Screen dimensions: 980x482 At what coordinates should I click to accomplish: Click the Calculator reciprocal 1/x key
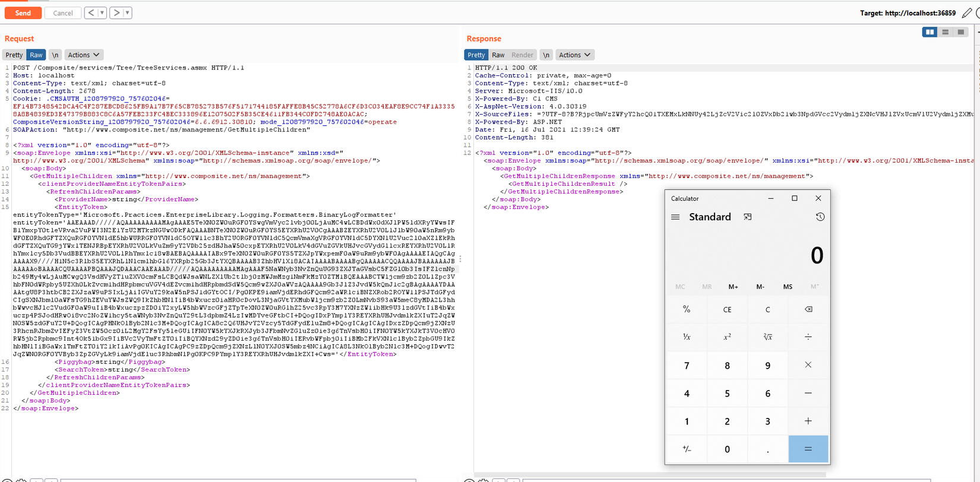point(687,337)
